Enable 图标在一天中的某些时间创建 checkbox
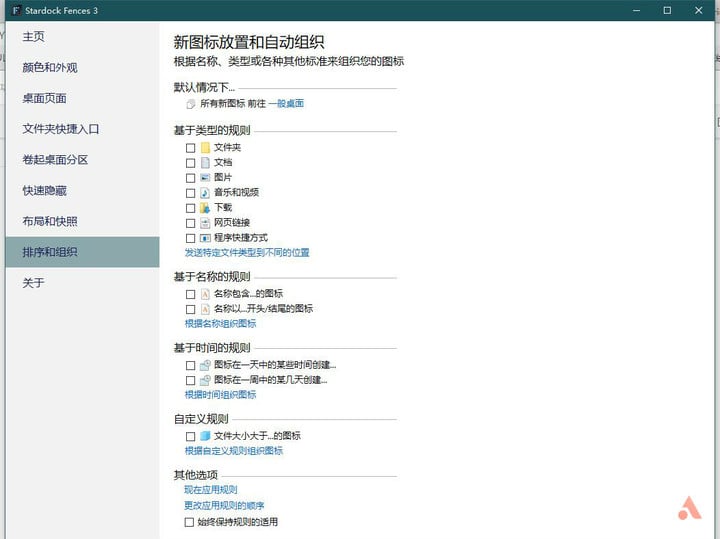 191,365
